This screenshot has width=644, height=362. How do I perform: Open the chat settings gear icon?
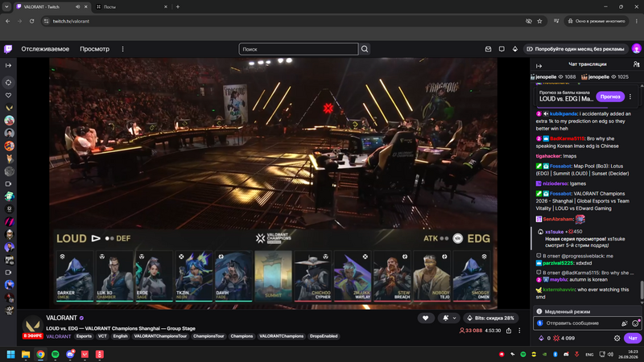(617, 338)
